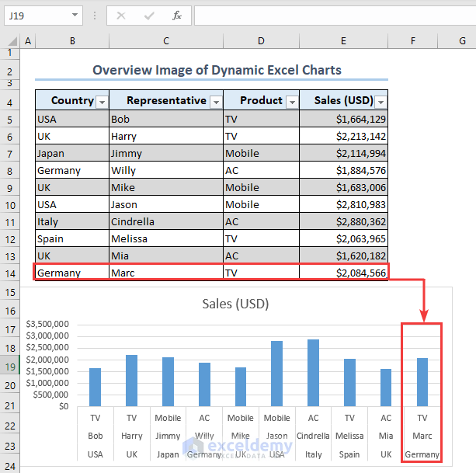The width and height of the screenshot is (476, 473).
Task: Click the Cindrella bar in the chart
Action: point(313,372)
